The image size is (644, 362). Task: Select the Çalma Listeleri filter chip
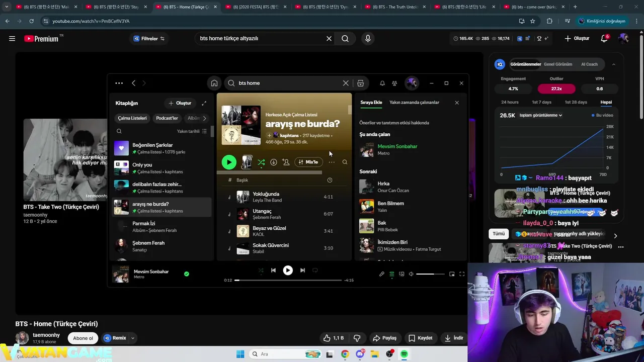132,118
